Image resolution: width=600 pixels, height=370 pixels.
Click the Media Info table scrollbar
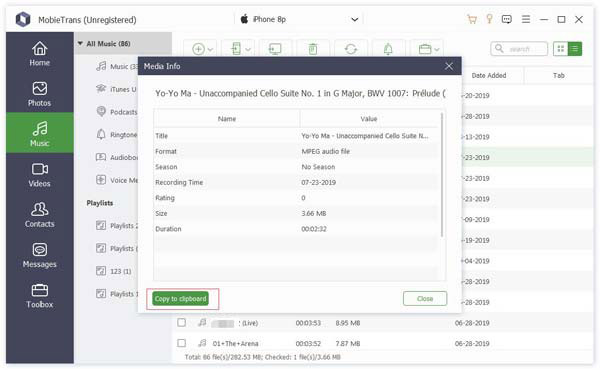[442, 174]
